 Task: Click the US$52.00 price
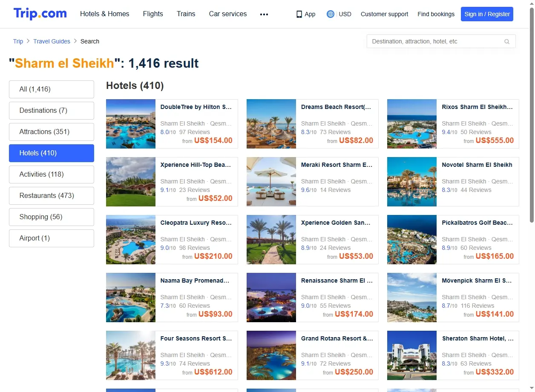[x=216, y=198]
